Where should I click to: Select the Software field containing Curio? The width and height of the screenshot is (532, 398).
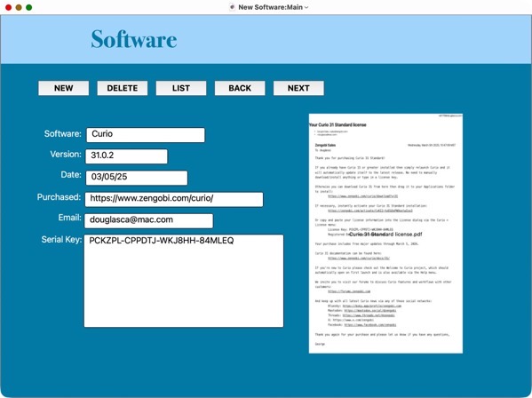pos(146,135)
